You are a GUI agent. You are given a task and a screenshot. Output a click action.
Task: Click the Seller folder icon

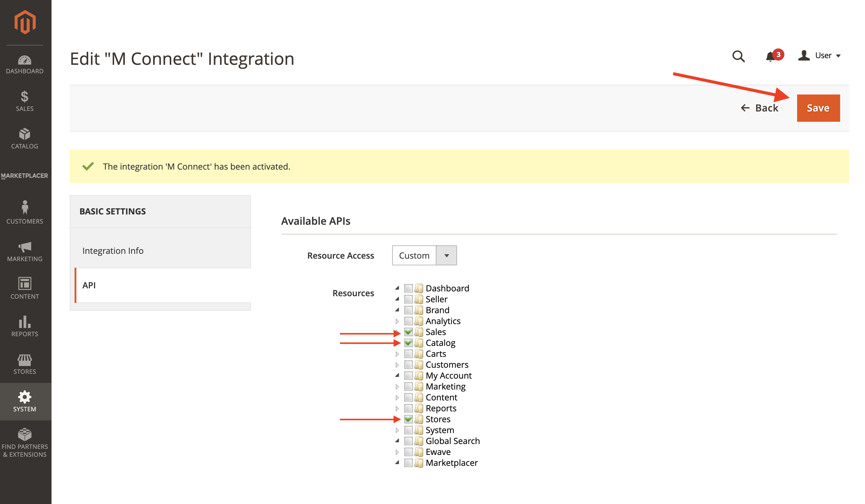[419, 299]
